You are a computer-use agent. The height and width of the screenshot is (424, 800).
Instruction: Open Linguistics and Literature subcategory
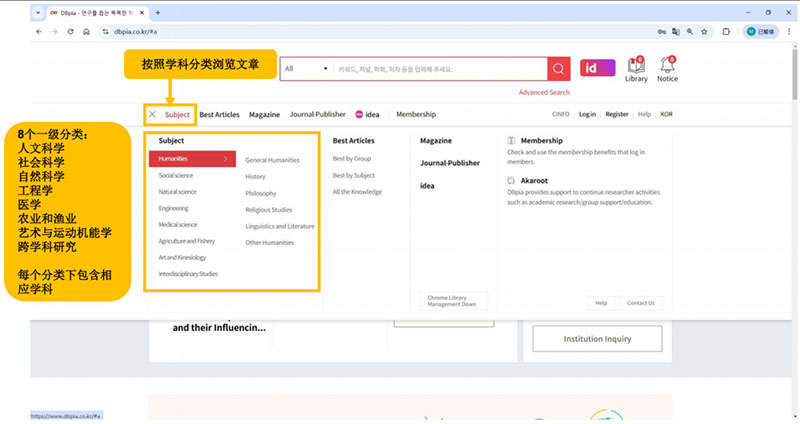point(280,226)
